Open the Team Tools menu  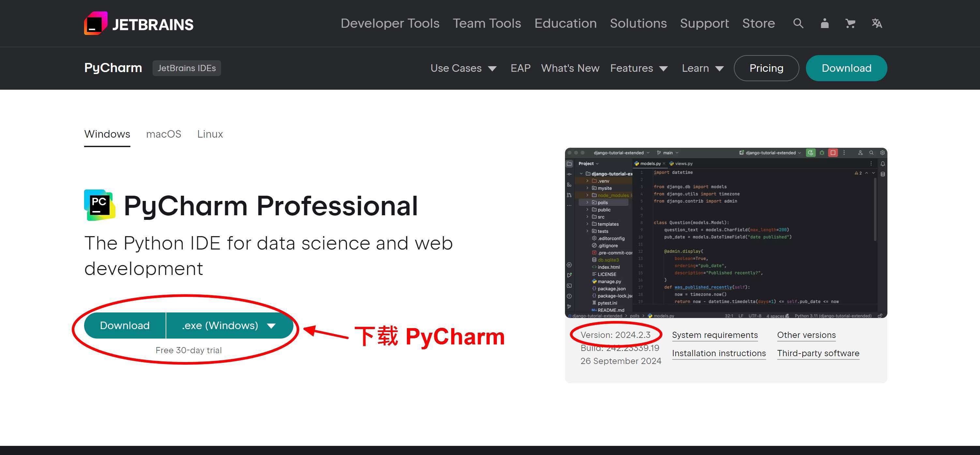(x=486, y=23)
